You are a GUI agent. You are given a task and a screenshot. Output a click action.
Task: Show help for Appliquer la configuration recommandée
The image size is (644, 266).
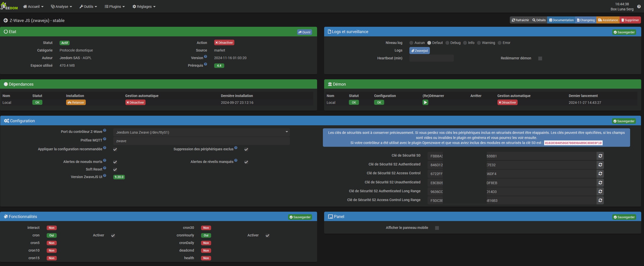[x=105, y=148]
